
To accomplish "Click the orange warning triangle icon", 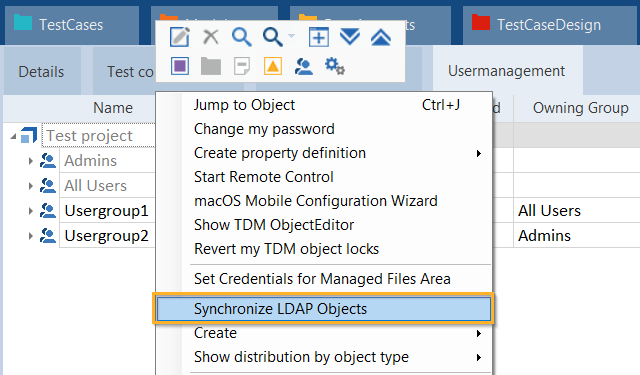I will click(273, 66).
